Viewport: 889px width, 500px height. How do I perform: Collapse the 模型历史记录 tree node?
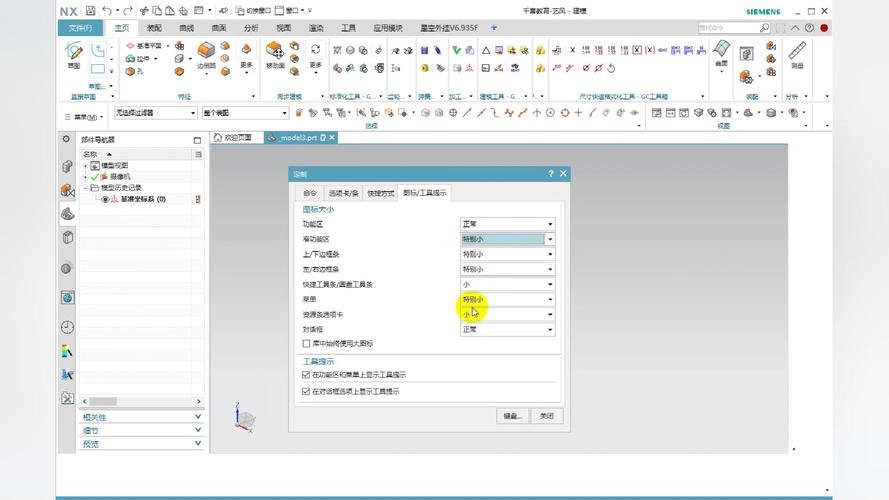86,188
